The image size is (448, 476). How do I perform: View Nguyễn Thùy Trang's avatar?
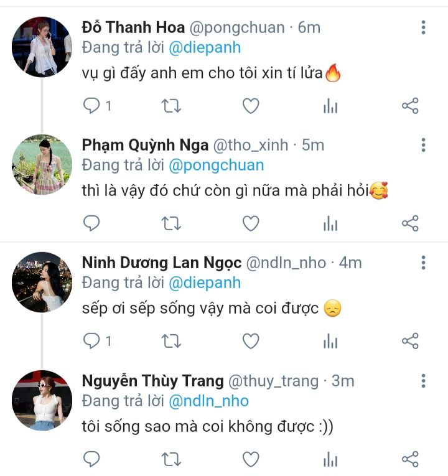point(42,400)
